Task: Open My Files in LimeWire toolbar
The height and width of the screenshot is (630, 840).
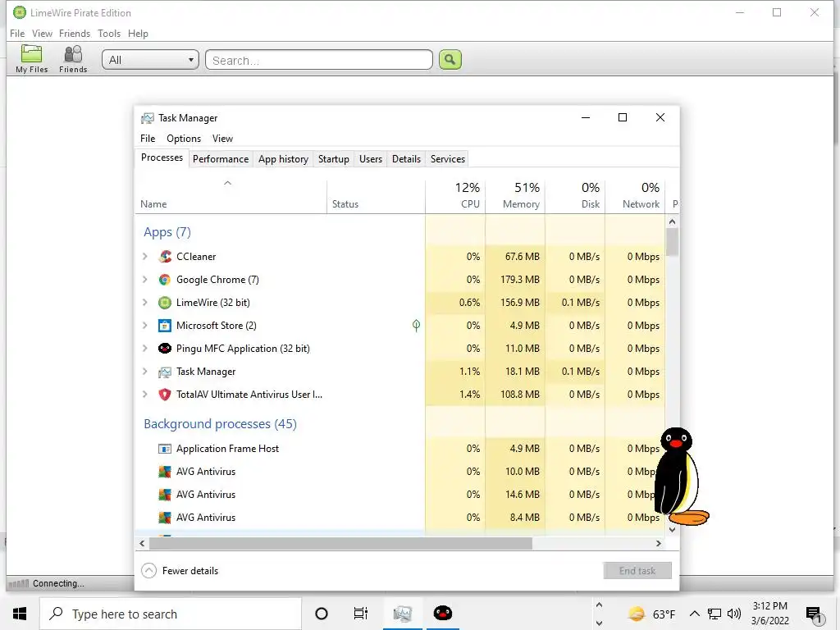Action: (x=32, y=59)
